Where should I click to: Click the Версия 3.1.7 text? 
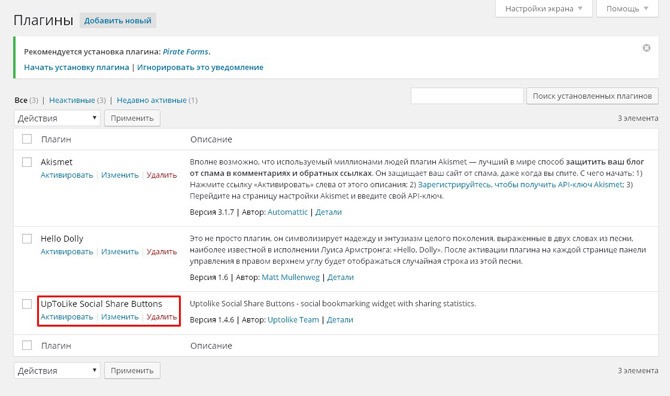tap(212, 212)
